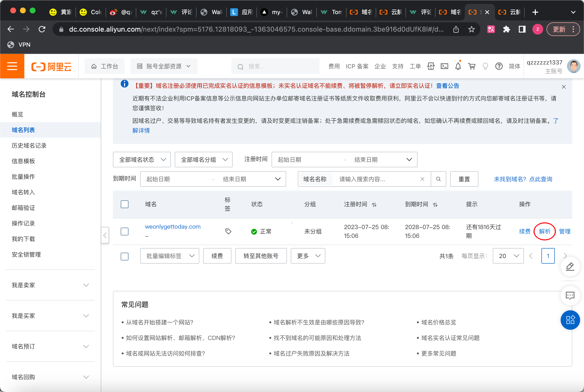The image size is (584, 392).
Task: Open 查看公告 link
Action: click(447, 86)
